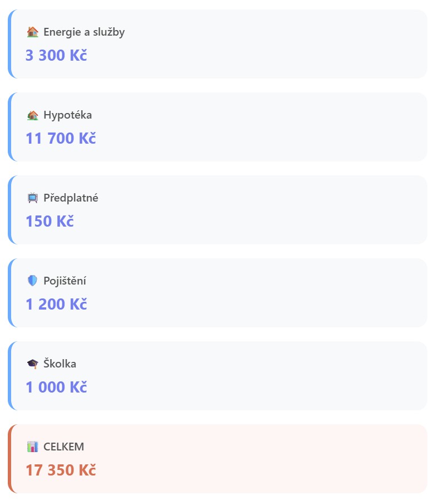Click the orange left border of CELKEM card
Viewport: 448px width, 500px height.
click(9, 459)
